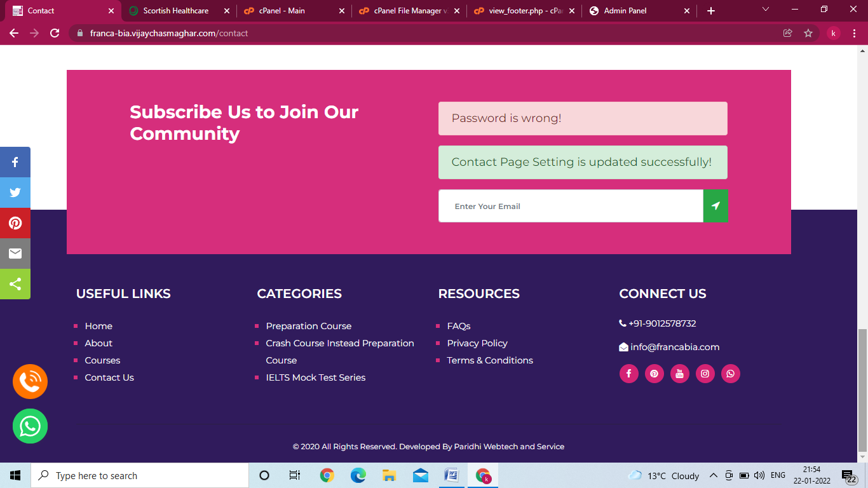Click the Pinterest share sidebar button
Viewport: 868px width, 488px height.
pos(15,223)
